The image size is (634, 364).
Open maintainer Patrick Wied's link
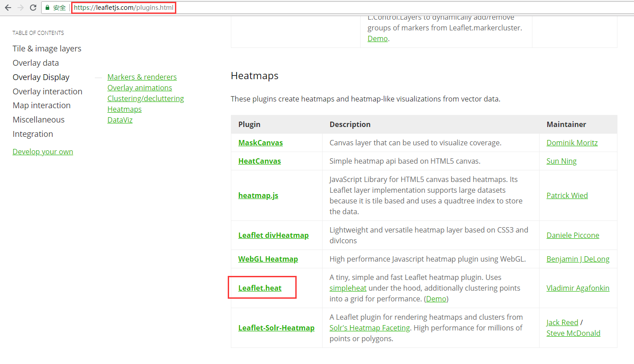[567, 195]
